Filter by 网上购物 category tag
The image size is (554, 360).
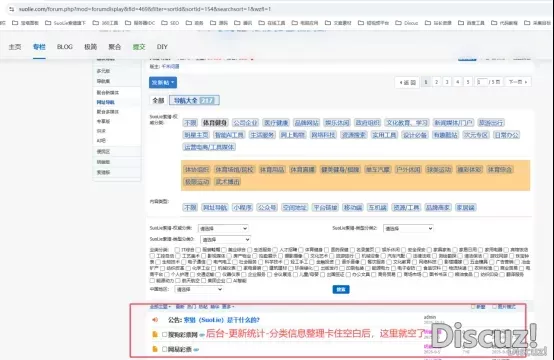click(x=293, y=135)
